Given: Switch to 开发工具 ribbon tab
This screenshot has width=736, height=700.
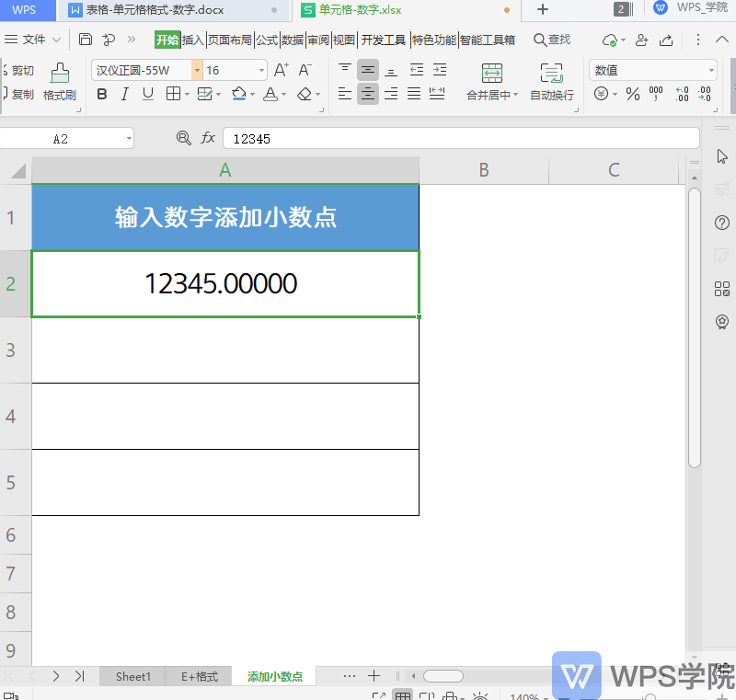Looking at the screenshot, I should (384, 40).
